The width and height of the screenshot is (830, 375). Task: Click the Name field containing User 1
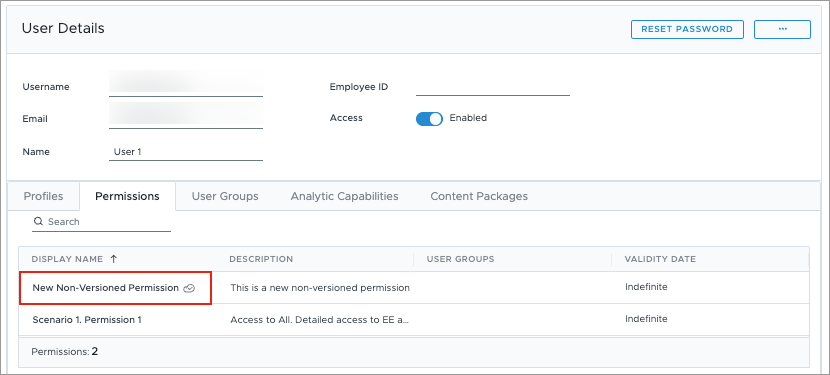[186, 151]
